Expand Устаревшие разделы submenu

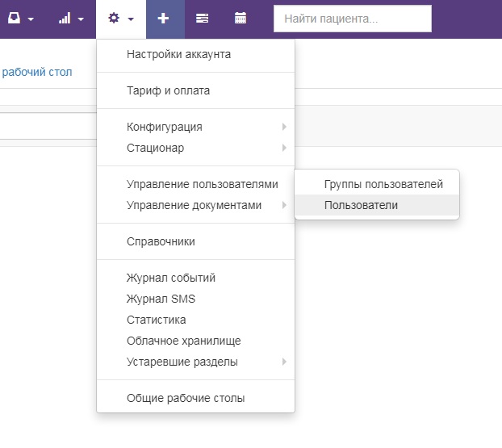point(195,362)
